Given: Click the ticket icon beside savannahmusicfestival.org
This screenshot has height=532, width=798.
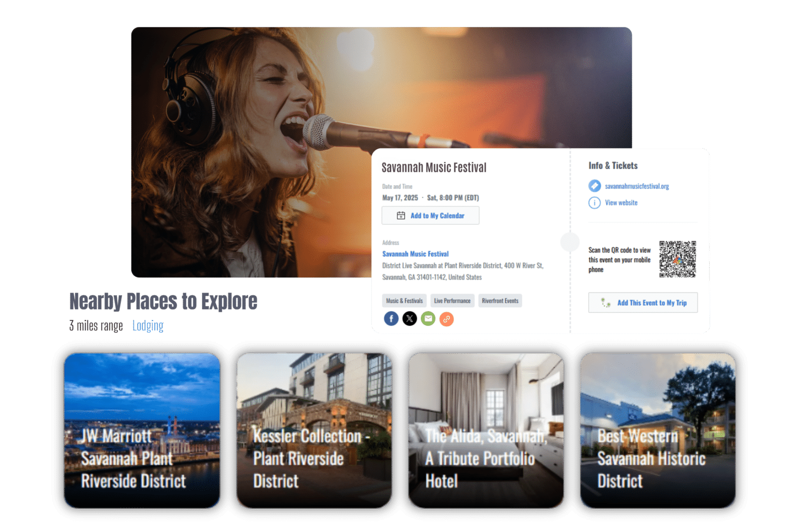Looking at the screenshot, I should click(x=595, y=186).
